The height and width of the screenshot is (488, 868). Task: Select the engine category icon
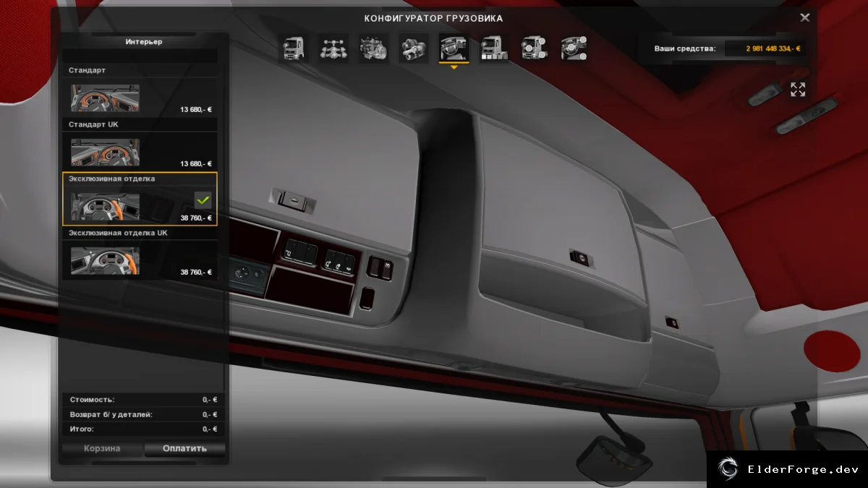click(374, 48)
